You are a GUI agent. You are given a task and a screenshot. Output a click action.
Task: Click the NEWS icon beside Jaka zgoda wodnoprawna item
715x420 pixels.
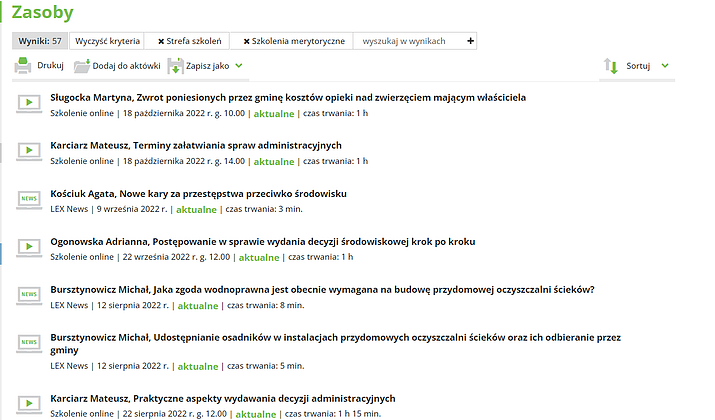tap(27, 295)
